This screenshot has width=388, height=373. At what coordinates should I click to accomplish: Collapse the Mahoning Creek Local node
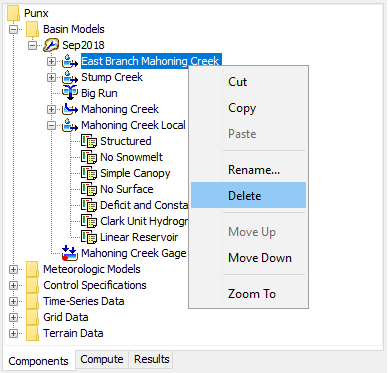[x=51, y=125]
